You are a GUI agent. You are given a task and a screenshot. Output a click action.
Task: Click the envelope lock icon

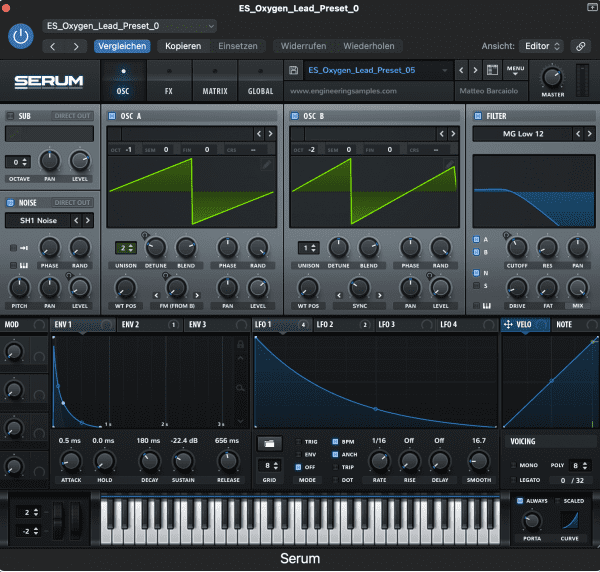tap(240, 344)
